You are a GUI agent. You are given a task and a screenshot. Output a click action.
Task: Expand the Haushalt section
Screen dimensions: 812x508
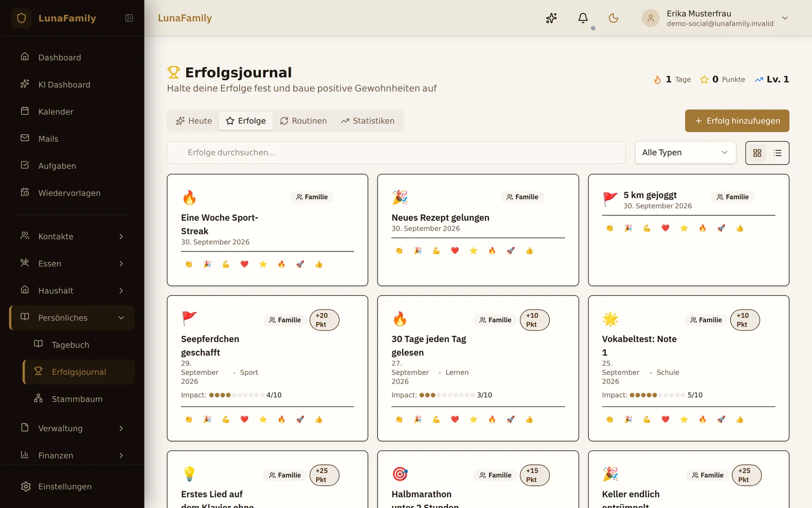coord(72,291)
